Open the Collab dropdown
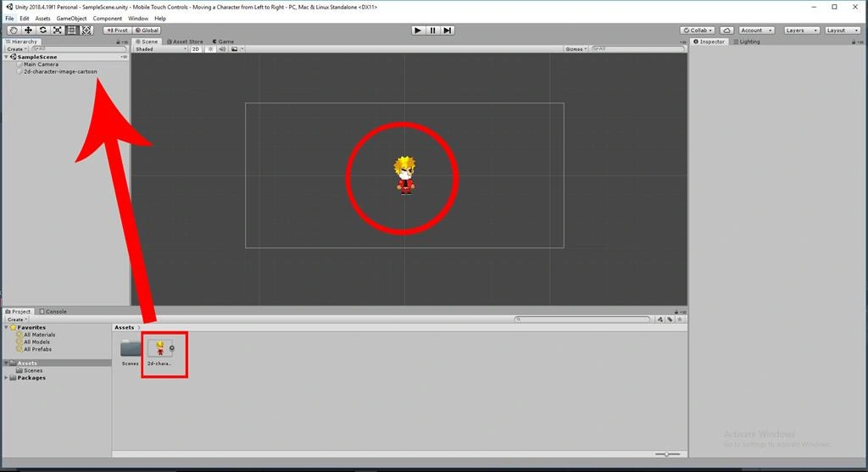Viewport: 868px width, 472px height. (x=698, y=31)
